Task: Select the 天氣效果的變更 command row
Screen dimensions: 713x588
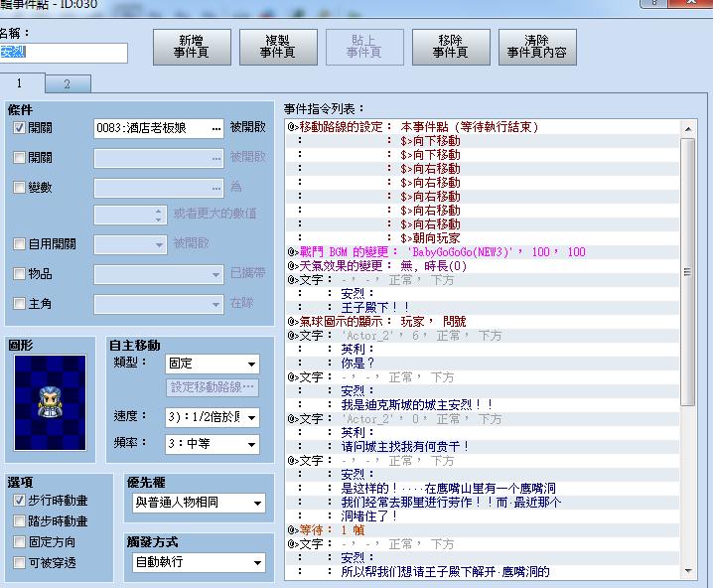Action: (483, 266)
